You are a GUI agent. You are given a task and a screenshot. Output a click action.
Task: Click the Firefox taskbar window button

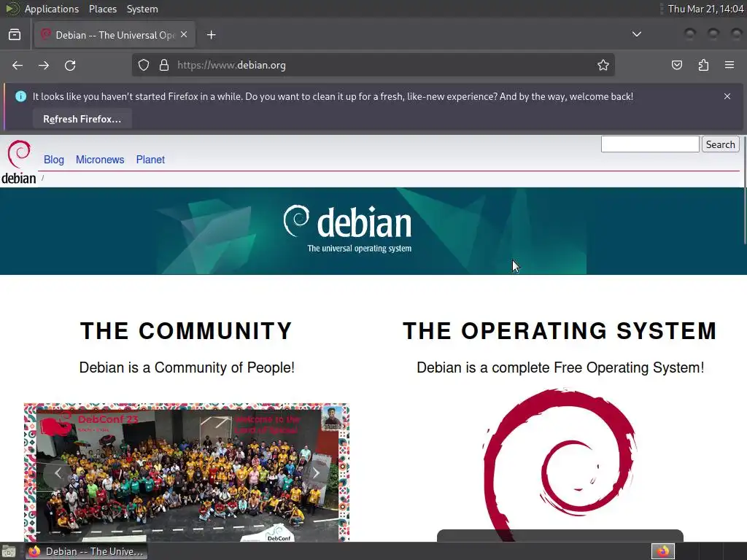coord(86,551)
